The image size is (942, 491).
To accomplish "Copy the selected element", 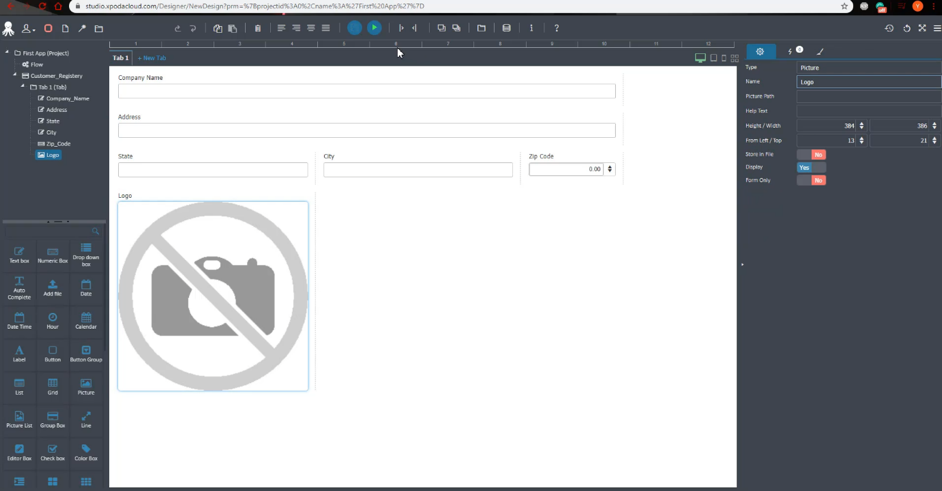I will 217,28.
